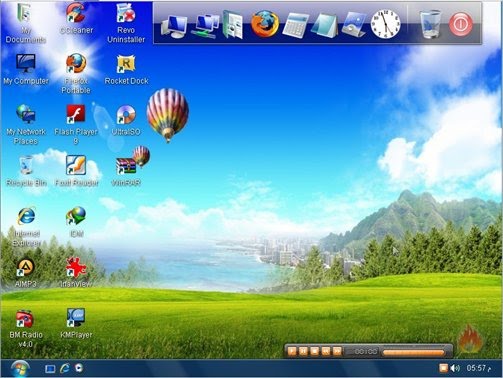Click the analog clock in the dock
Image resolution: width=503 pixels, height=378 pixels.
pyautogui.click(x=386, y=24)
